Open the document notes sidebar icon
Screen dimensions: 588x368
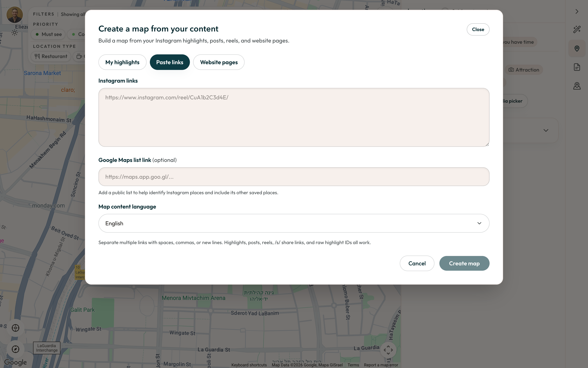point(577,67)
